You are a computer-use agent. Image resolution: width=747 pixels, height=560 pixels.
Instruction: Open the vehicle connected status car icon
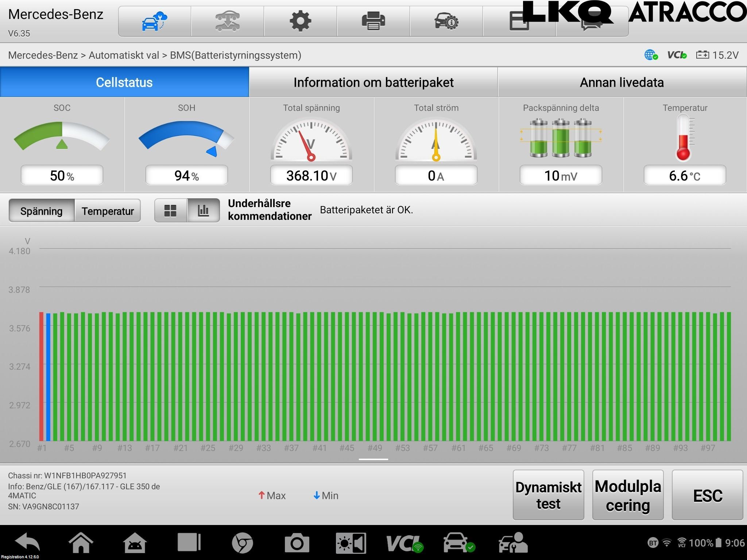459,542
